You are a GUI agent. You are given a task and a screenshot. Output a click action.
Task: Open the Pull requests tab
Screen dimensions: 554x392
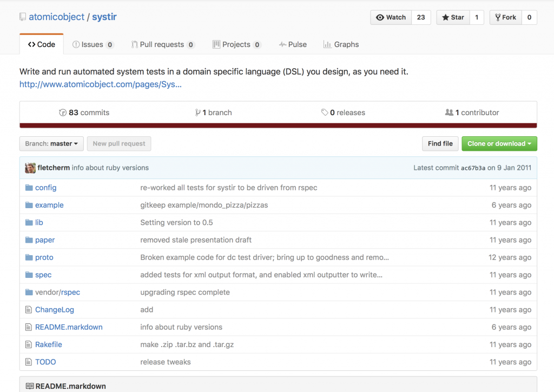(x=163, y=44)
